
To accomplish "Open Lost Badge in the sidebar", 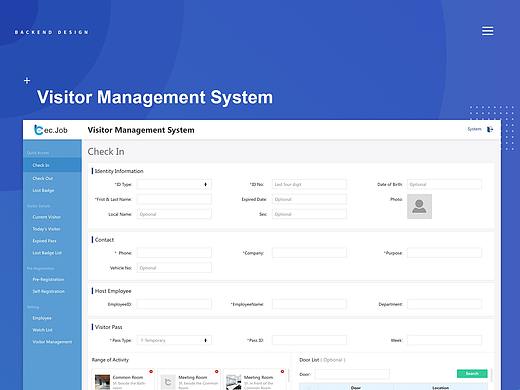I will click(x=43, y=190).
